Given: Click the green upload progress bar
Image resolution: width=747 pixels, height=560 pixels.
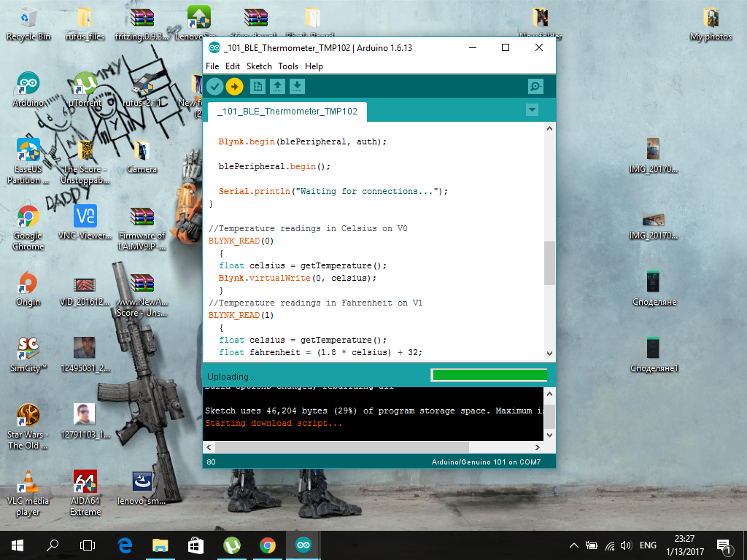Looking at the screenshot, I should [x=489, y=374].
